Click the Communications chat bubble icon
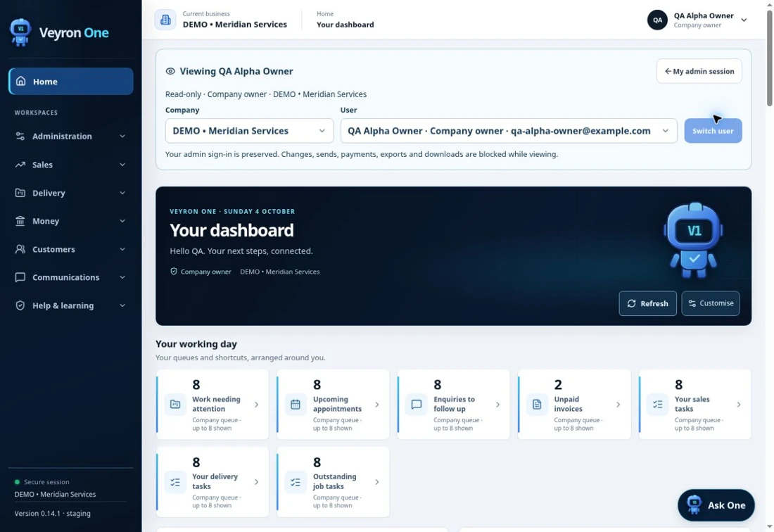 pos(20,277)
